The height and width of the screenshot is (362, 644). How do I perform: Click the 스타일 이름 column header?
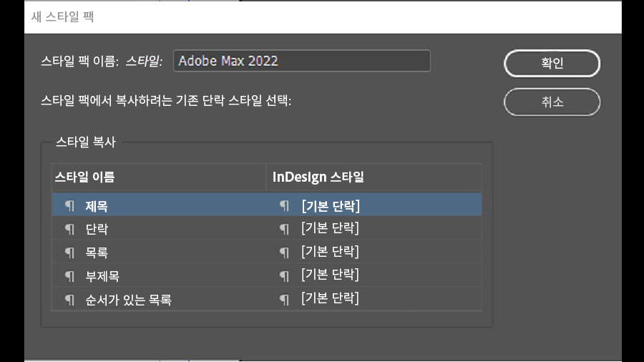(x=159, y=177)
